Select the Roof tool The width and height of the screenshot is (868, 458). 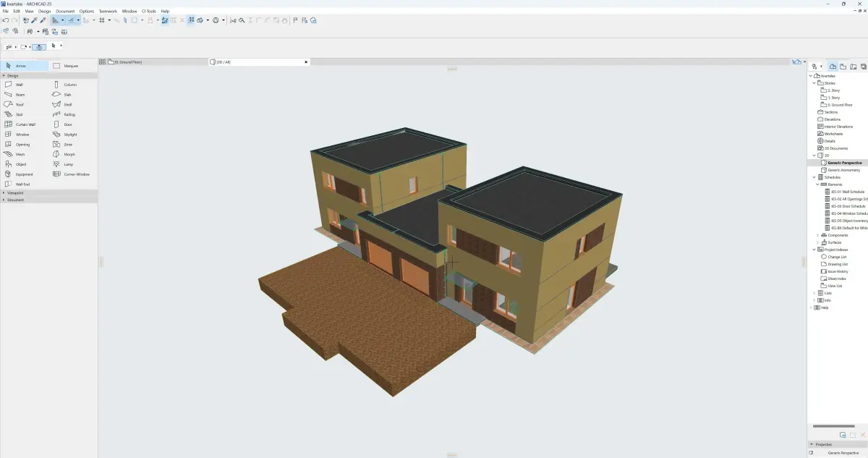coord(25,104)
